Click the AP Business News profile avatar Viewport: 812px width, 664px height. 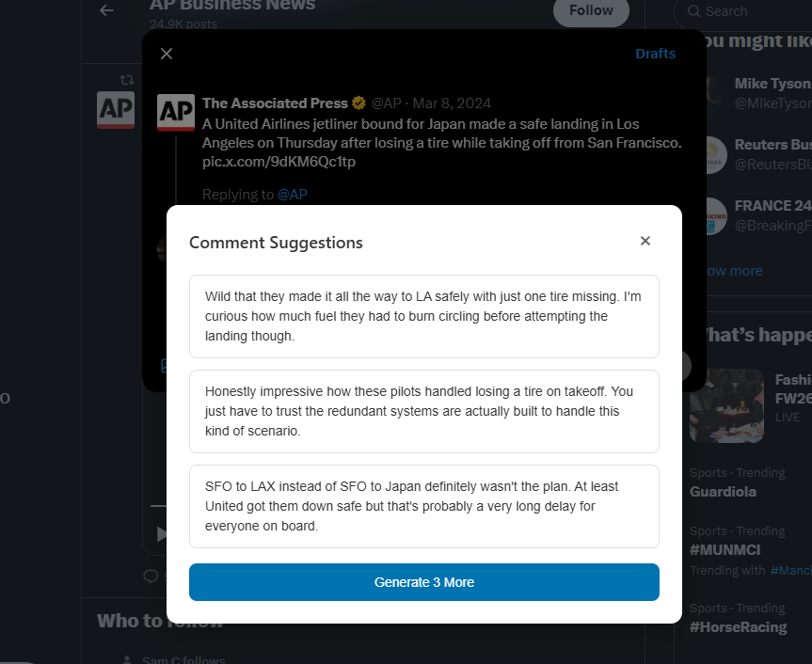point(116,111)
